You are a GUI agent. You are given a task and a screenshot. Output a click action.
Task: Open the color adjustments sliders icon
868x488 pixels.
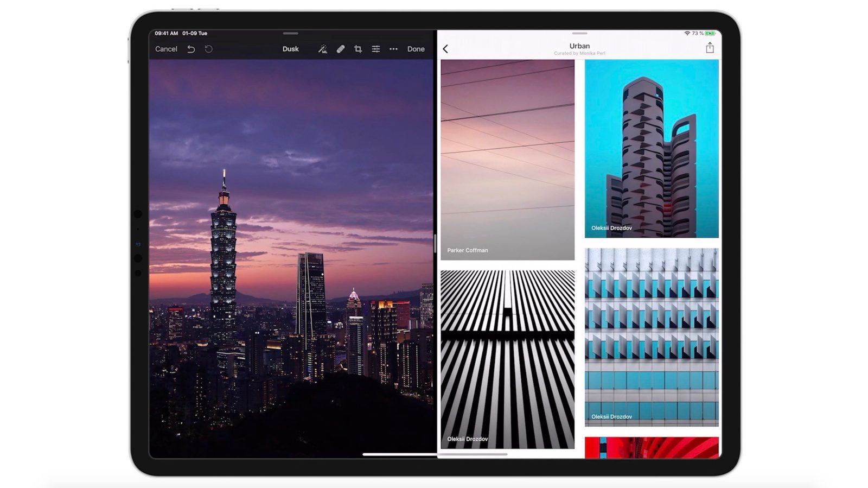pos(375,49)
